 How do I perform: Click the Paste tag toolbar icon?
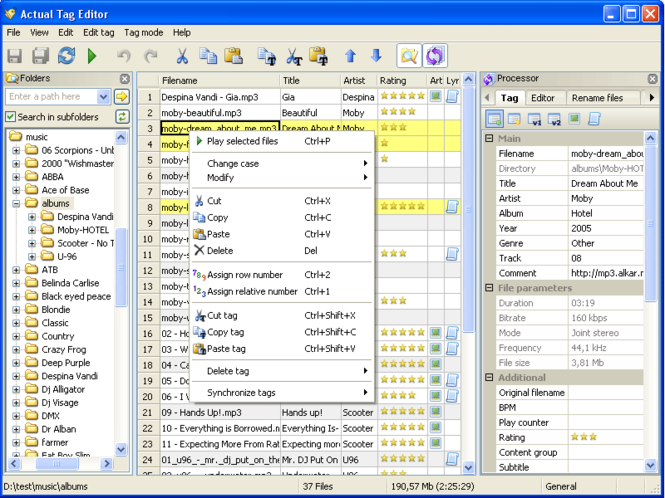click(319, 56)
